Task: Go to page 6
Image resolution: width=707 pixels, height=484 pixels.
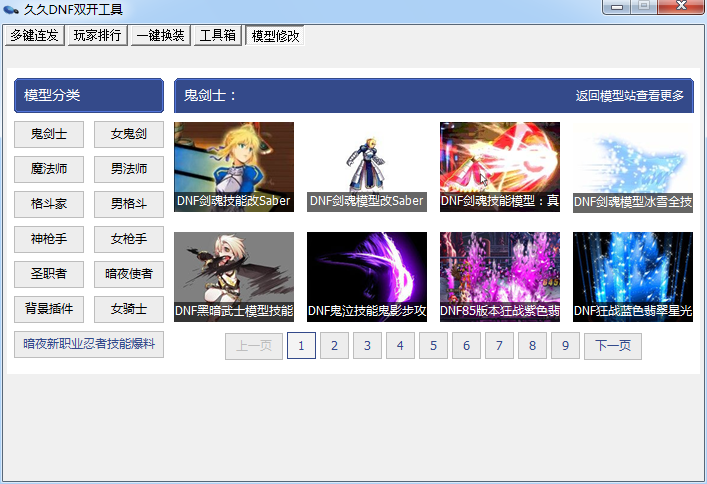Action: click(x=466, y=346)
